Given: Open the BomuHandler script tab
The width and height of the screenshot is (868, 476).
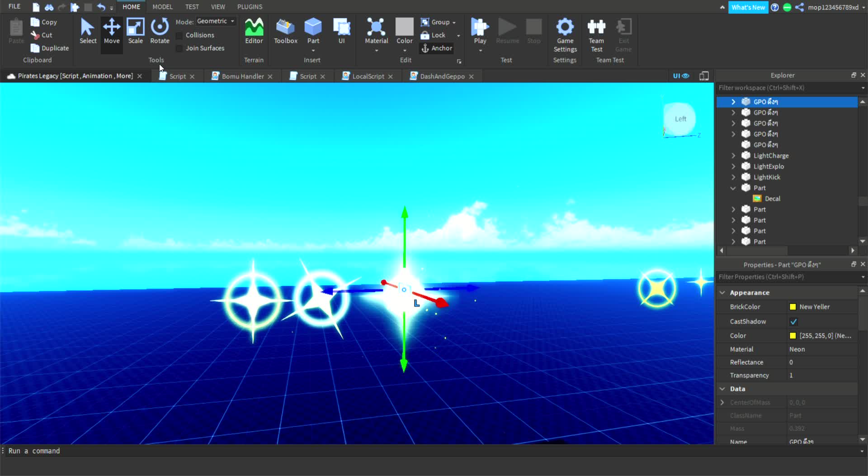Looking at the screenshot, I should click(x=242, y=76).
